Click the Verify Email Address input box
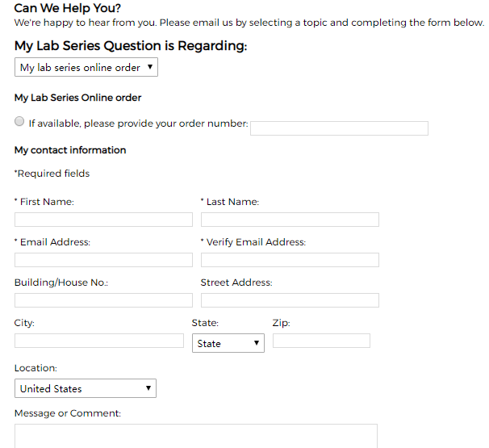 point(290,260)
